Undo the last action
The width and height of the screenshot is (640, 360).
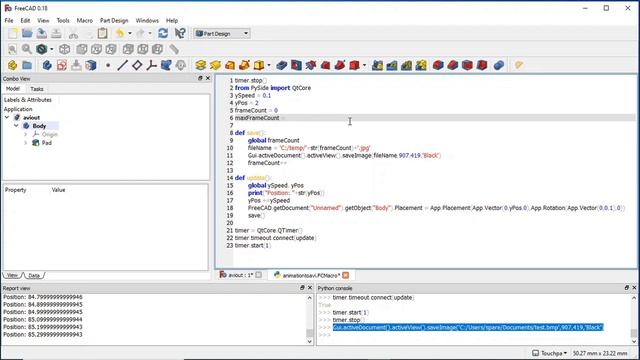[120, 33]
